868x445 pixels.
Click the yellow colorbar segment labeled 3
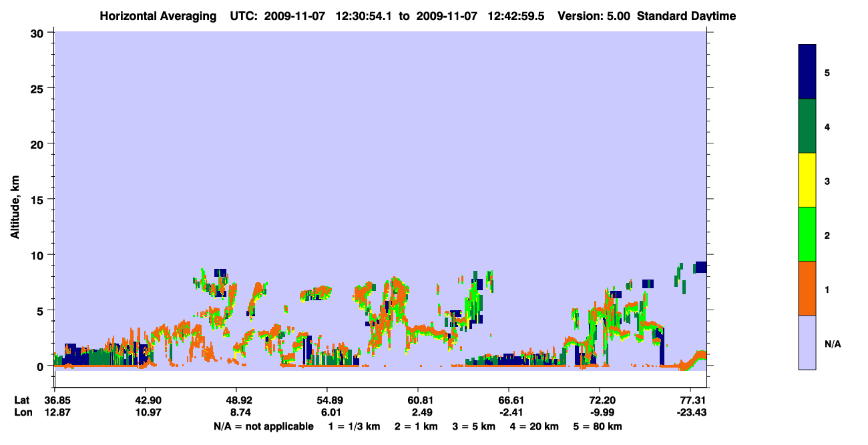[x=807, y=180]
